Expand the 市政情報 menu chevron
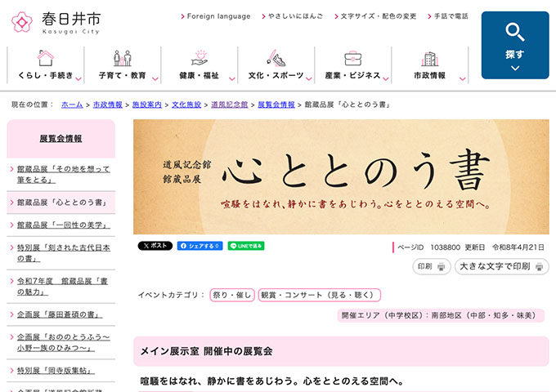The height and width of the screenshot is (392, 556). [463, 78]
